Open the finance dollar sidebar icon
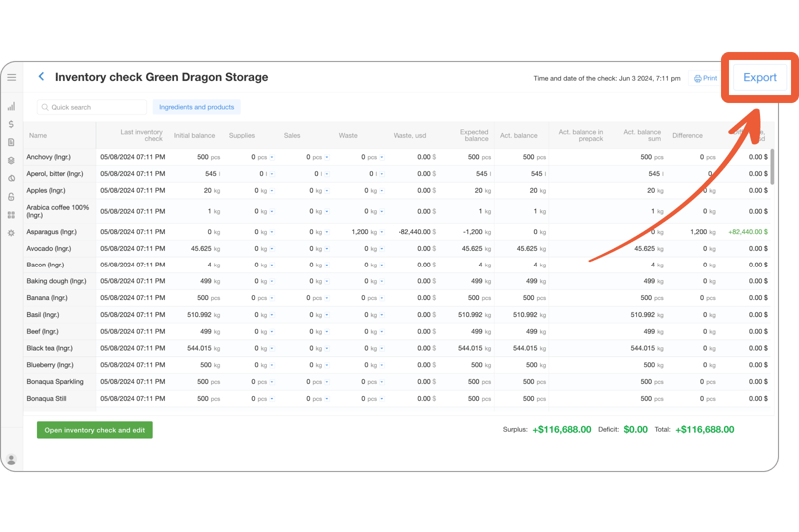Viewport: 799px width, 532px height. click(11, 124)
